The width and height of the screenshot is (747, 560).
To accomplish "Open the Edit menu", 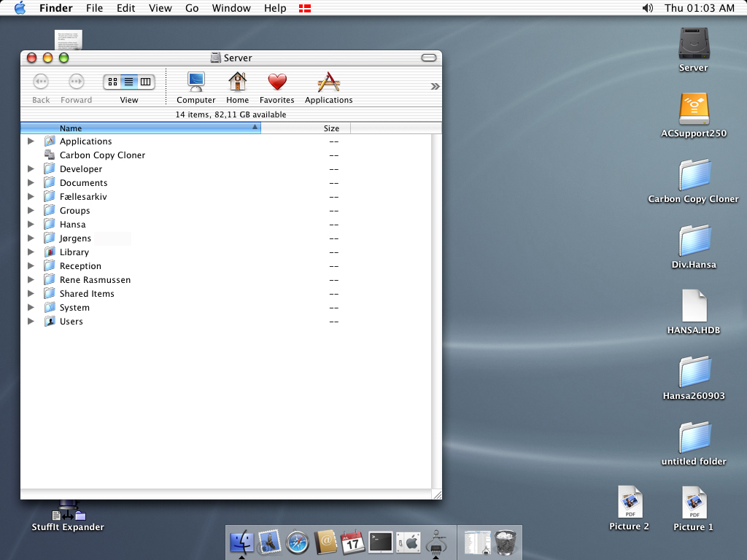I will [x=125, y=7].
